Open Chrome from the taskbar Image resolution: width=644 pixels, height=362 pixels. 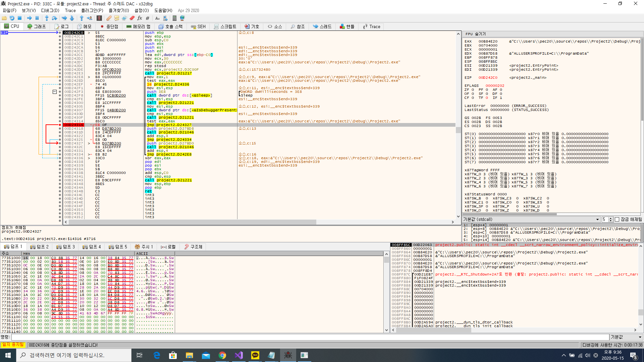coord(222,355)
